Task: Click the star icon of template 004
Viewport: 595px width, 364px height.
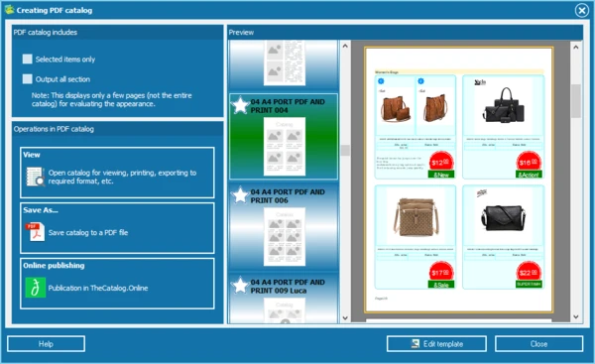Action: pos(240,105)
